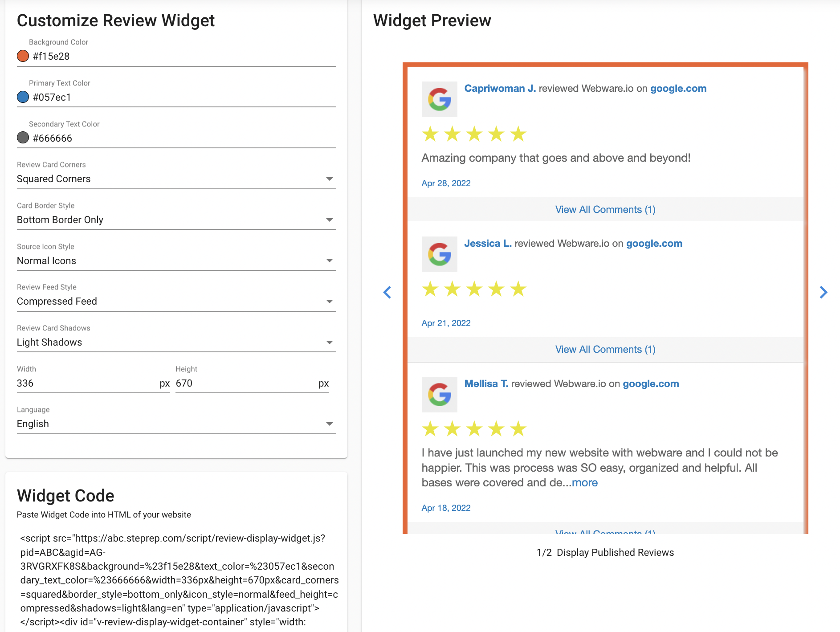840x632 pixels.
Task: Expand the Review Card Shadows dropdown
Action: (176, 343)
